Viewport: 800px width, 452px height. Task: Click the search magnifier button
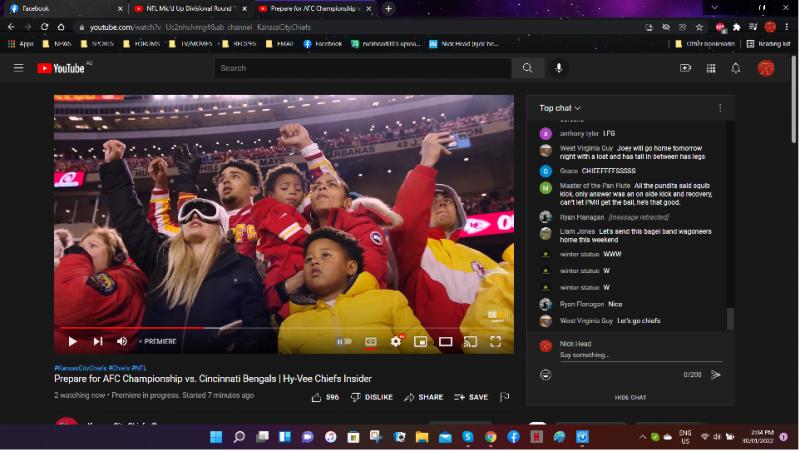coord(528,68)
